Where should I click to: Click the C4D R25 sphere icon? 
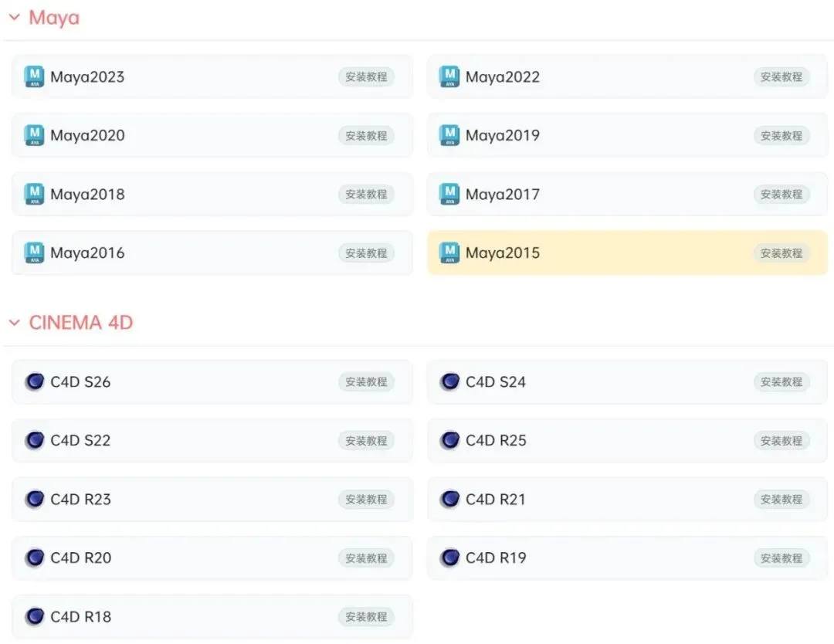449,440
